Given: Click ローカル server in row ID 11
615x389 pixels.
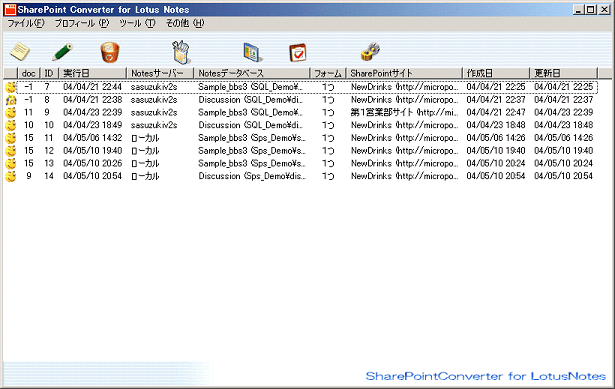Looking at the screenshot, I should tap(145, 138).
